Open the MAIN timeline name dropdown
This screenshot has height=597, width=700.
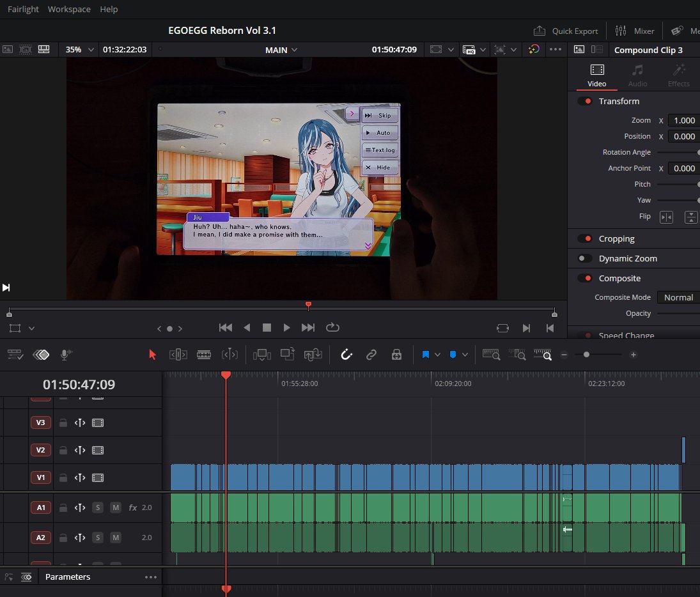click(281, 50)
